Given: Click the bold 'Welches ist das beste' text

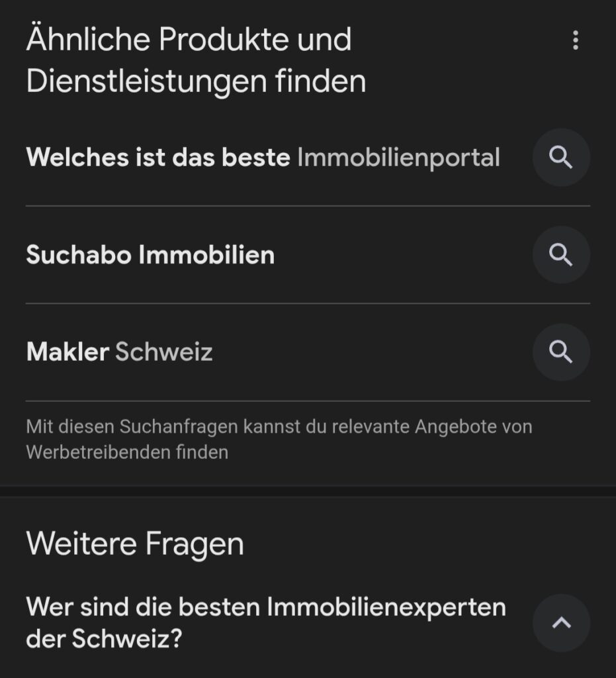Looking at the screenshot, I should (158, 157).
